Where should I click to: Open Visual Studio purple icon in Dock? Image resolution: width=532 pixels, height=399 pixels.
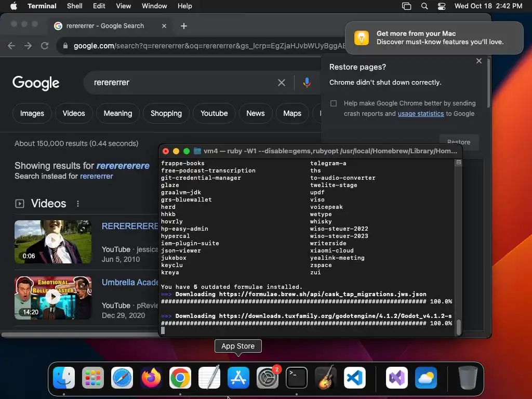pos(397,378)
